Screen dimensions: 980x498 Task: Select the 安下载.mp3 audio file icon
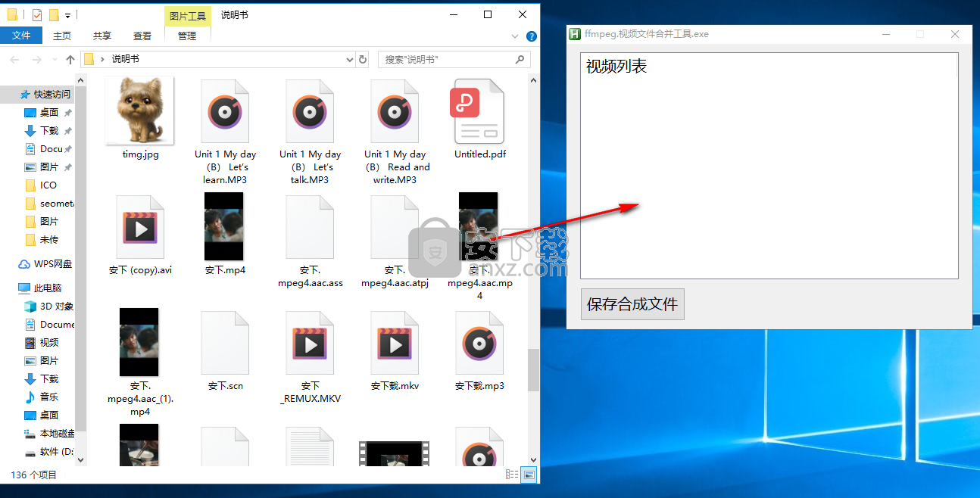click(x=479, y=344)
